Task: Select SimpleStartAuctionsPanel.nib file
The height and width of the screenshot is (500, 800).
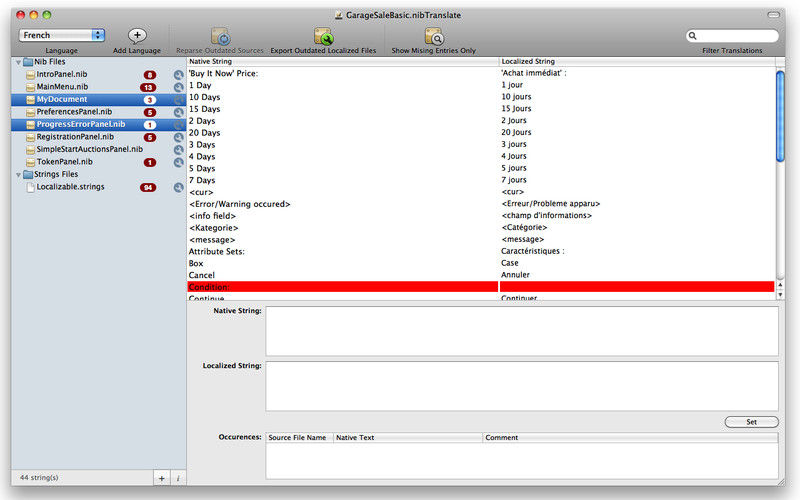Action: 90,149
